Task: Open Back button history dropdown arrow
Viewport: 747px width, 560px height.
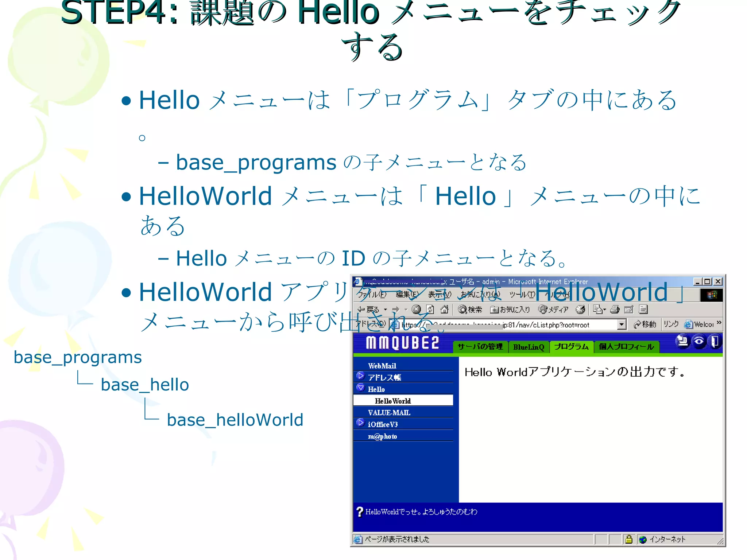Action: (x=386, y=310)
